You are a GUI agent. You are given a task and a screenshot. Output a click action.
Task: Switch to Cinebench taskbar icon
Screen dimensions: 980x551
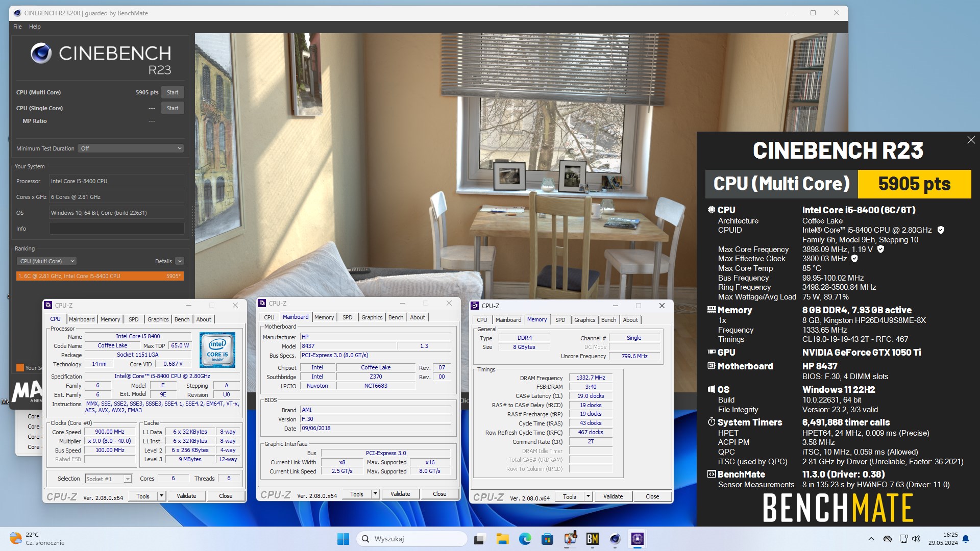coord(615,539)
